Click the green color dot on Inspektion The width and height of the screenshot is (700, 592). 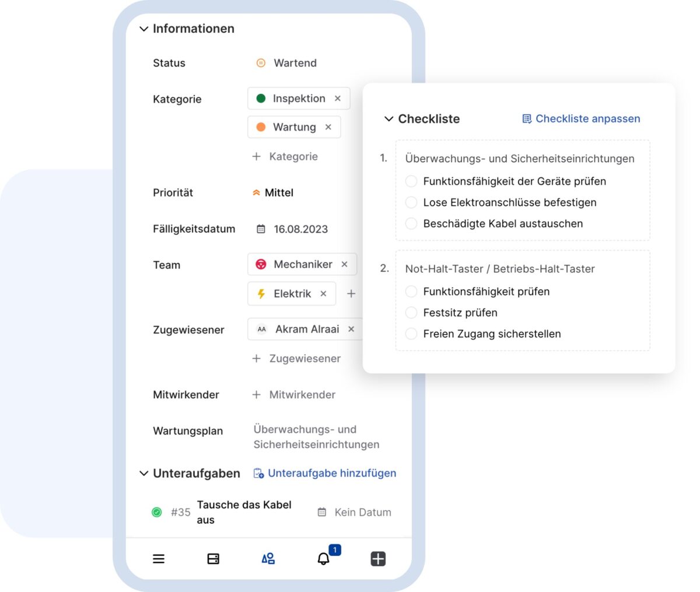[261, 99]
